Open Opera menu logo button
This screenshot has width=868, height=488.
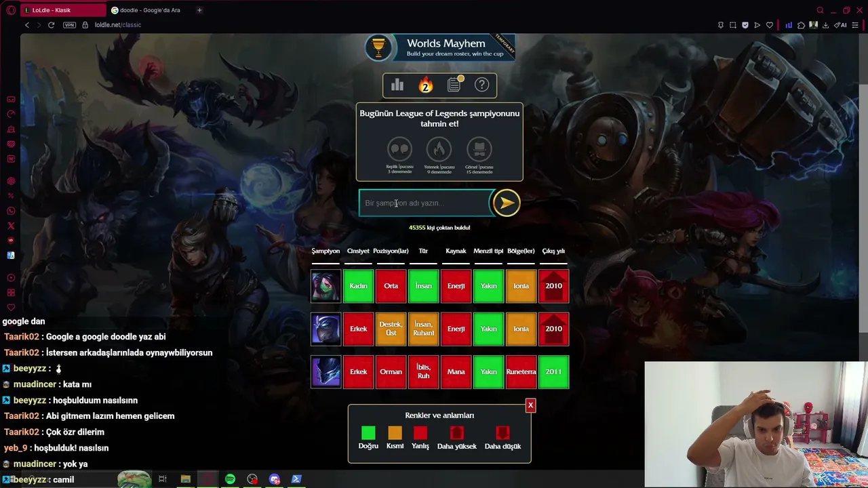(x=11, y=10)
